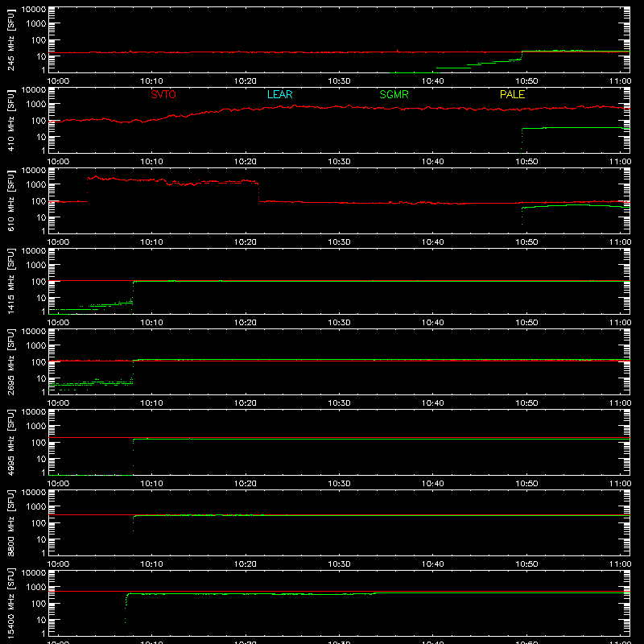Click 10:40 under the 245 MHz panel
Screen dimensions: 644x644
tap(433, 81)
